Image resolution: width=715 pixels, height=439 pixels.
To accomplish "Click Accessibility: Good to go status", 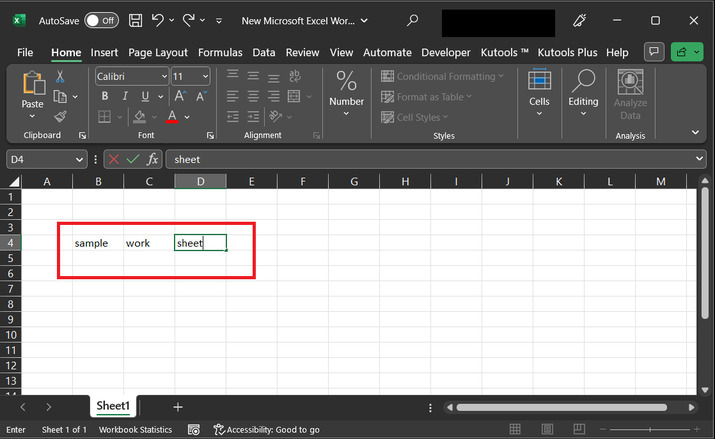I will click(x=267, y=429).
